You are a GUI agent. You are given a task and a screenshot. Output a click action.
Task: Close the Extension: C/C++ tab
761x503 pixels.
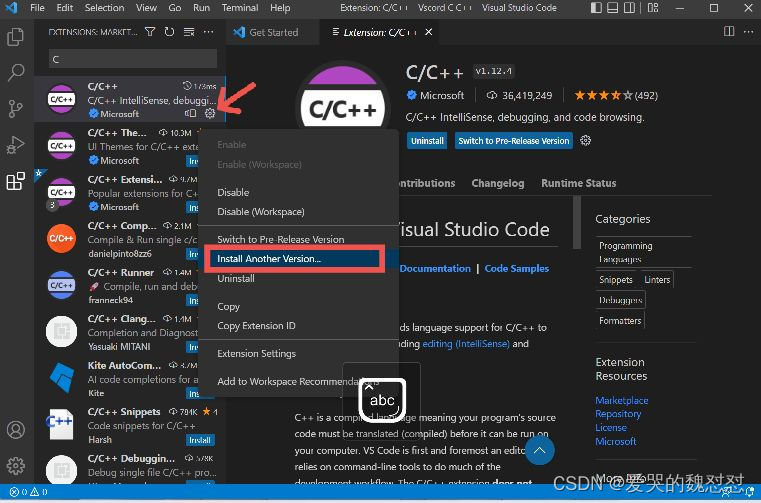tap(429, 32)
